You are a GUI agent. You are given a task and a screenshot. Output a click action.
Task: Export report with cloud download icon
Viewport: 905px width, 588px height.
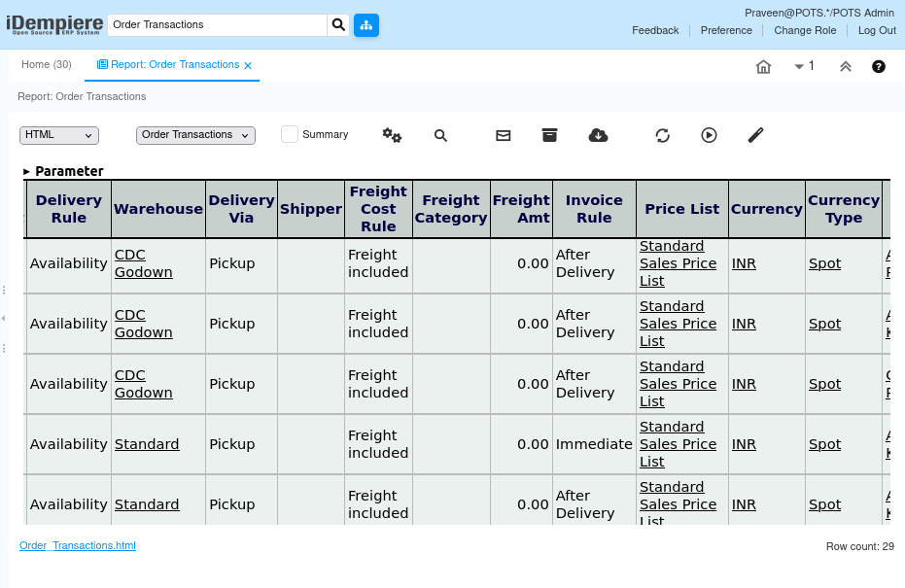point(598,135)
